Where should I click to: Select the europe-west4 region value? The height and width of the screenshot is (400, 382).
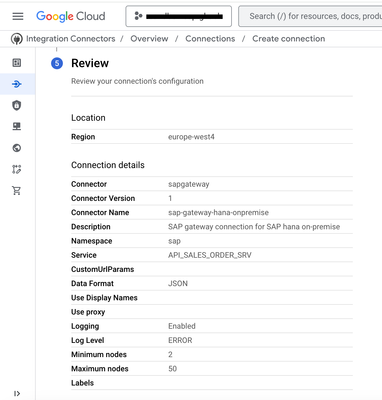pos(191,137)
